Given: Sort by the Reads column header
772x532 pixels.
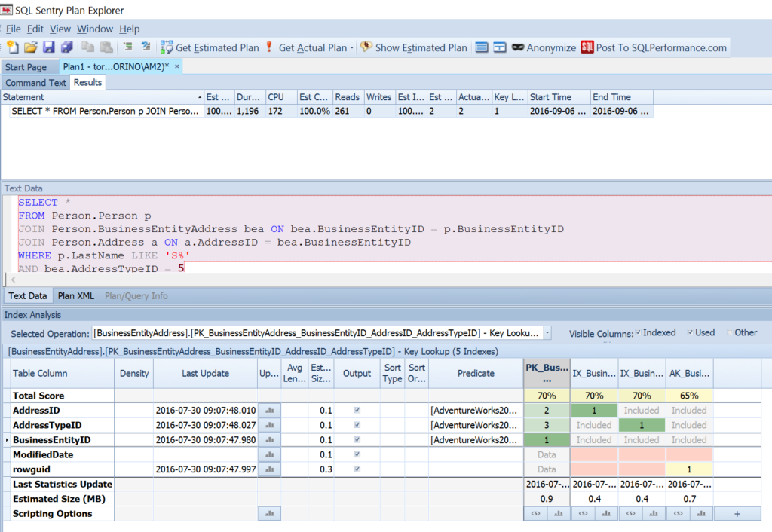Looking at the screenshot, I should pyautogui.click(x=348, y=97).
